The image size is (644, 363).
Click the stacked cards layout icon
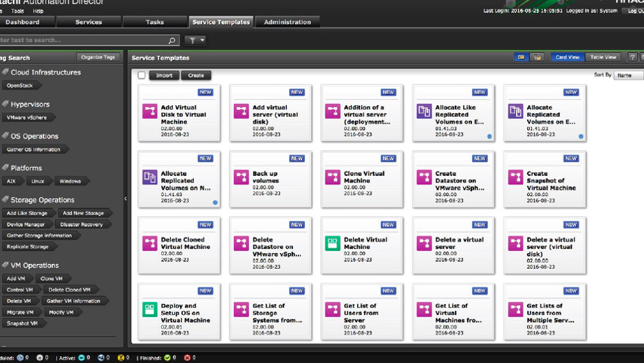537,58
